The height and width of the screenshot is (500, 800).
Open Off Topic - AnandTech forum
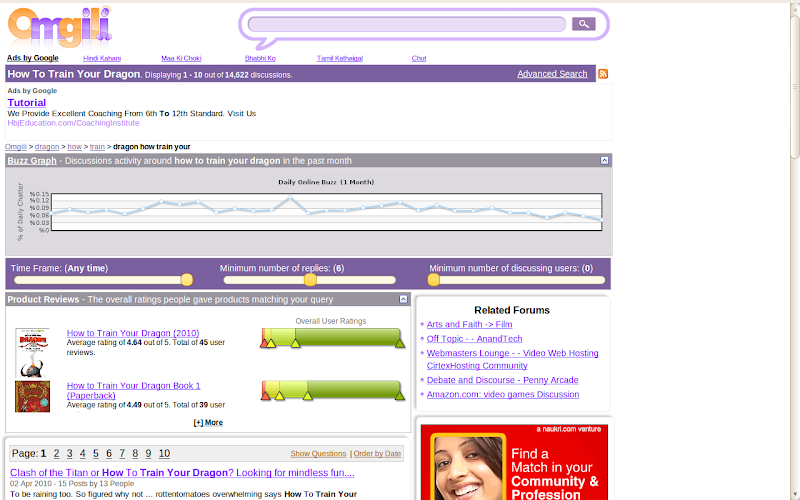(x=474, y=339)
